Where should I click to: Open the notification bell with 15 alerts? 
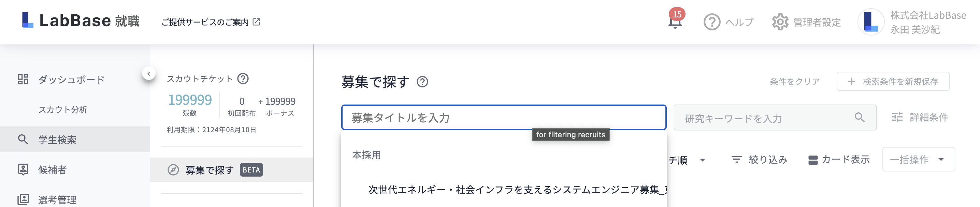pyautogui.click(x=675, y=22)
